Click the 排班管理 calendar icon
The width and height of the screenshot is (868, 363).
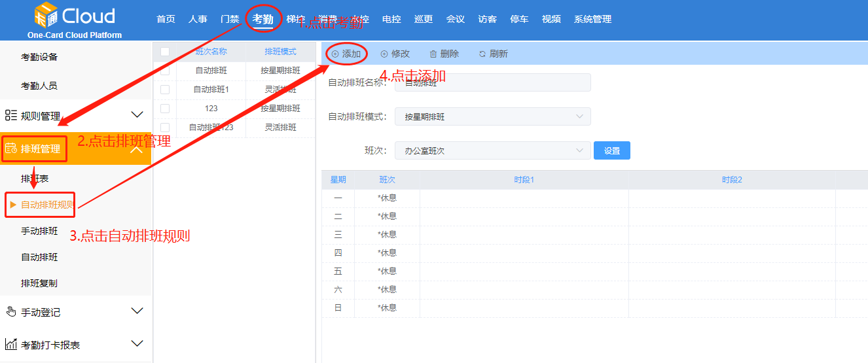pyautogui.click(x=11, y=149)
